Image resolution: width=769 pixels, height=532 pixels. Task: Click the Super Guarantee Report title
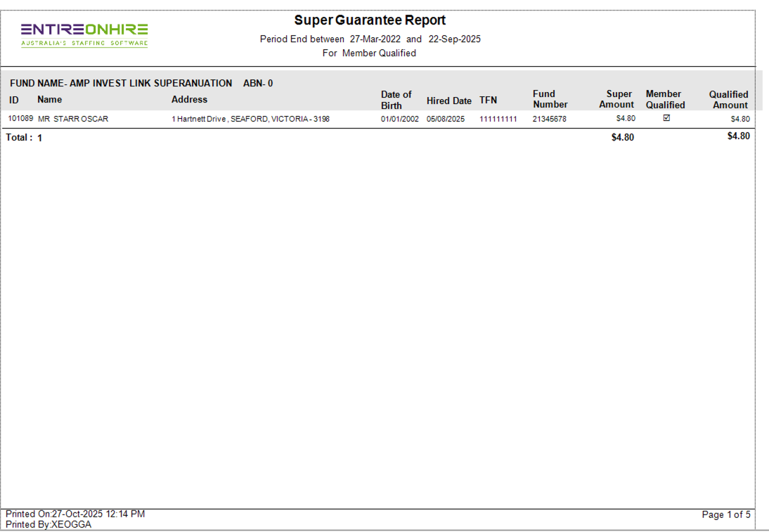click(370, 20)
